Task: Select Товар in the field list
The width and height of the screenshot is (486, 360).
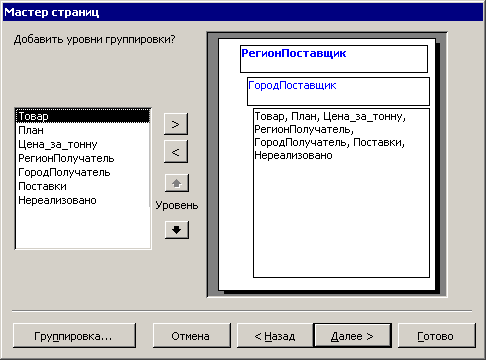Action: [83, 116]
